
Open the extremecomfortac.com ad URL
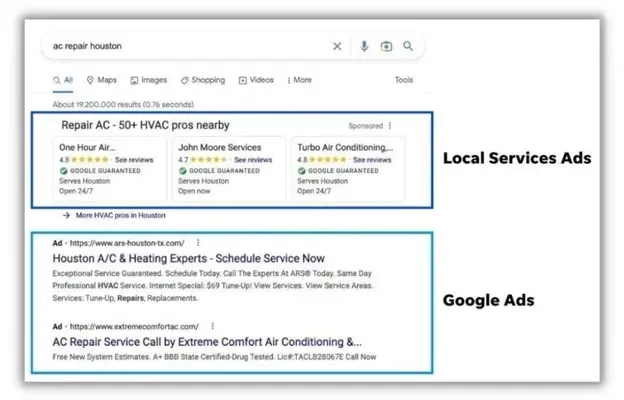134,327
